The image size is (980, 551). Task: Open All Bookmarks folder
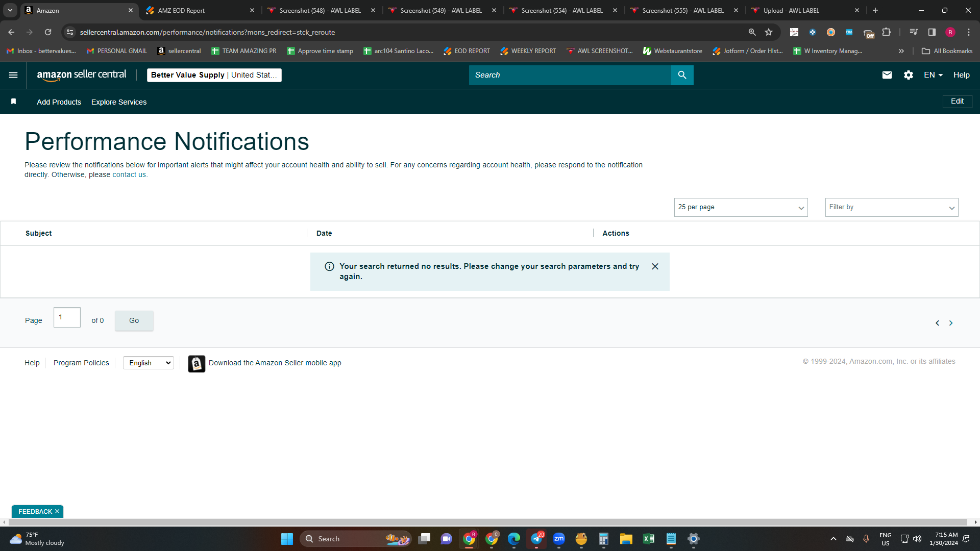pyautogui.click(x=947, y=51)
